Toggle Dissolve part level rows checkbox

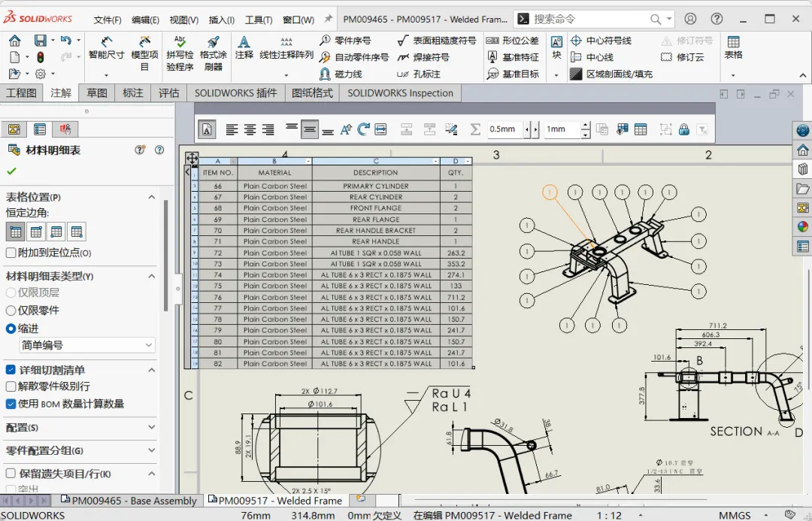click(11, 386)
